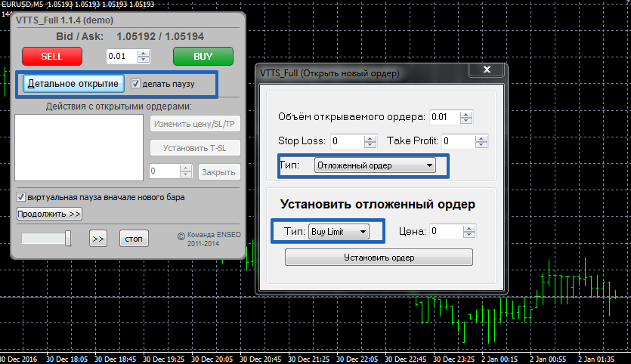
Task: Click the green BUY button
Action: pyautogui.click(x=203, y=57)
